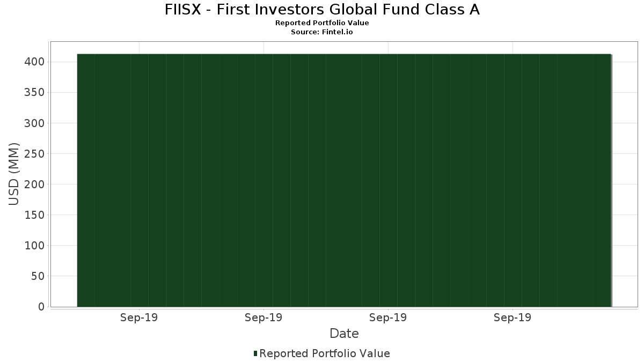Click the USD (MM) y-axis title
644x362 pixels.
point(14,174)
